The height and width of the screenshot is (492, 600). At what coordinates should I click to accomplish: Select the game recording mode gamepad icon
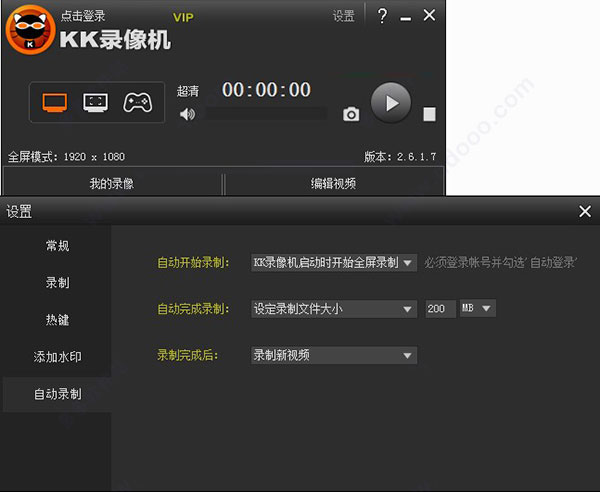138,103
